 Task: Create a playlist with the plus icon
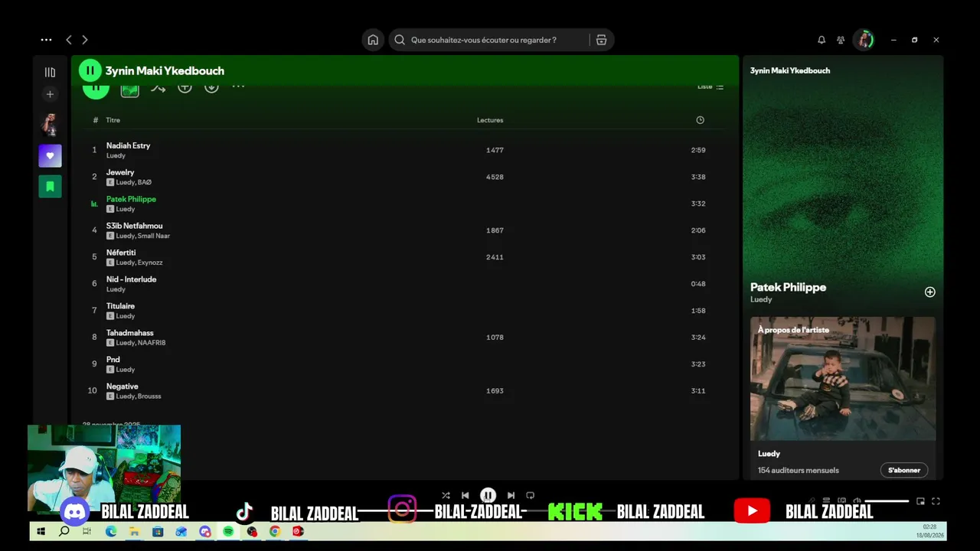coord(50,94)
